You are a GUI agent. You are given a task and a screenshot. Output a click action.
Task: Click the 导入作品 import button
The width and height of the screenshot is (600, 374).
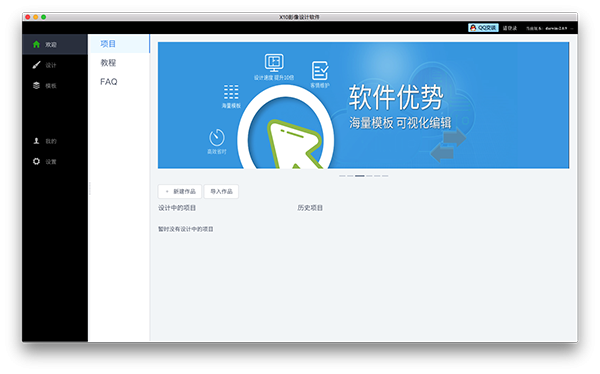tap(221, 191)
